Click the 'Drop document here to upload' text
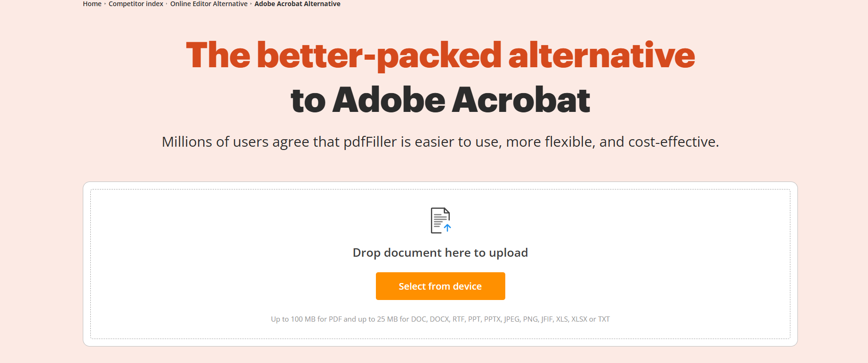The image size is (868, 363). click(440, 253)
